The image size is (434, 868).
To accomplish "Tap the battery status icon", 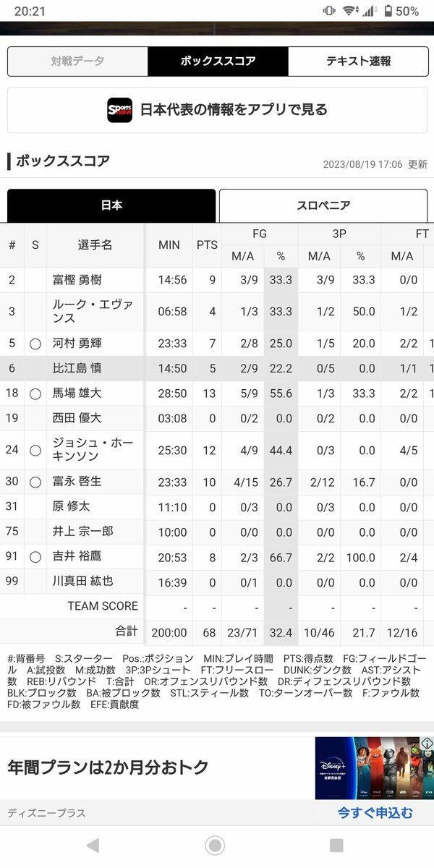I will pyautogui.click(x=388, y=11).
